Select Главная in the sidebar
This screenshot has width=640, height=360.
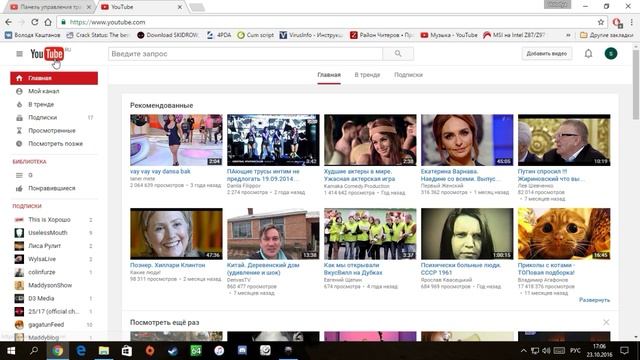click(54, 78)
